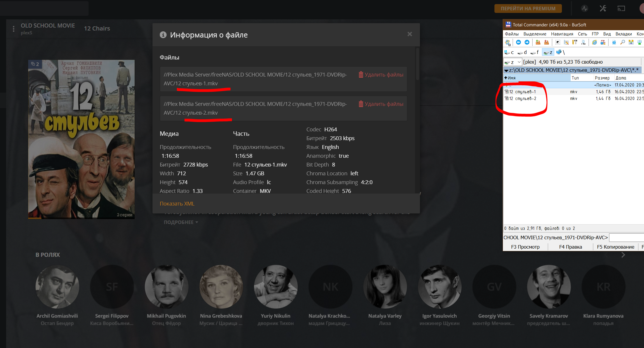This screenshot has width=644, height=348.
Task: Click Удалить файлы for 12 стульев-2.mkv
Action: pyautogui.click(x=381, y=104)
